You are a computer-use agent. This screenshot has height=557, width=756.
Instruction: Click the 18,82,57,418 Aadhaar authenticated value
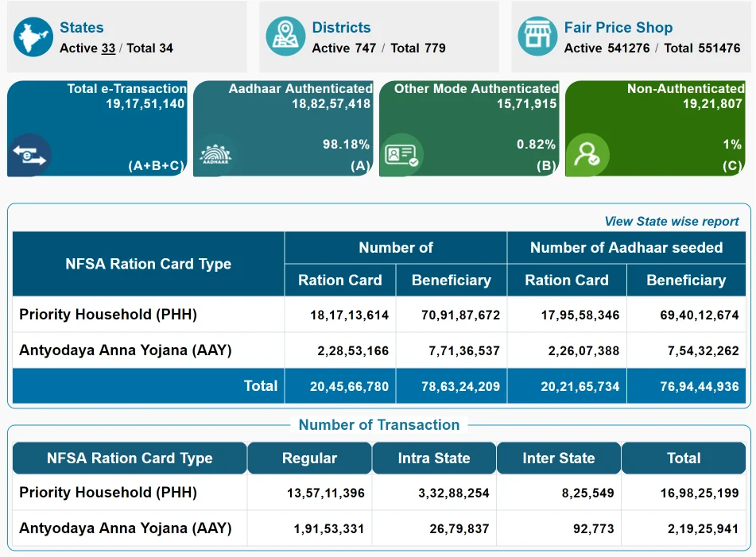tap(331, 103)
